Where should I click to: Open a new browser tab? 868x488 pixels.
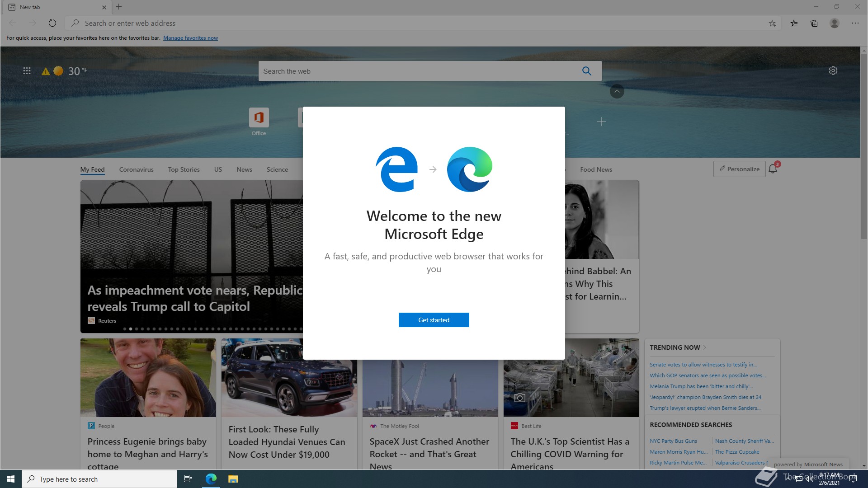tap(119, 7)
